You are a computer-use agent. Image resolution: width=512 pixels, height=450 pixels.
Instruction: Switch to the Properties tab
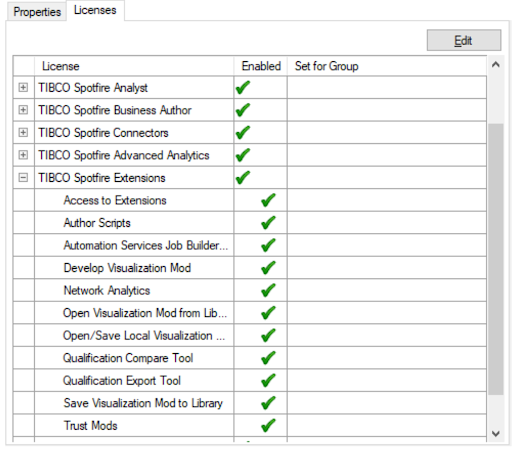click(37, 12)
